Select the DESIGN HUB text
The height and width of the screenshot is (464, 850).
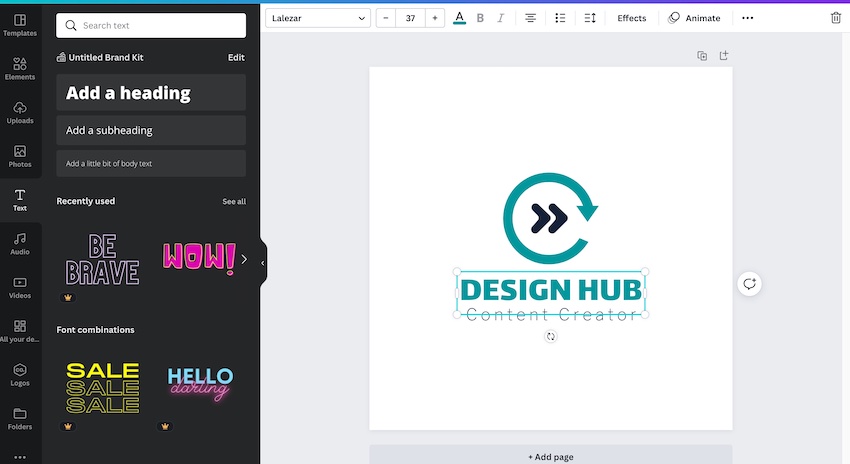point(551,289)
